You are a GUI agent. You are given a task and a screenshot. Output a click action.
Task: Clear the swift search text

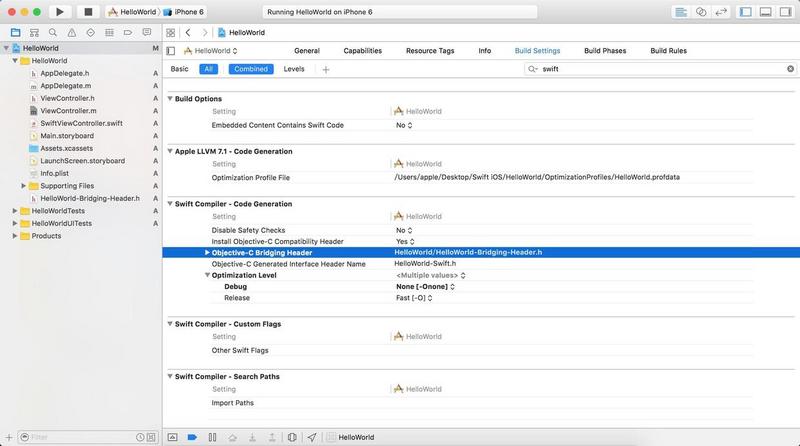coord(790,69)
